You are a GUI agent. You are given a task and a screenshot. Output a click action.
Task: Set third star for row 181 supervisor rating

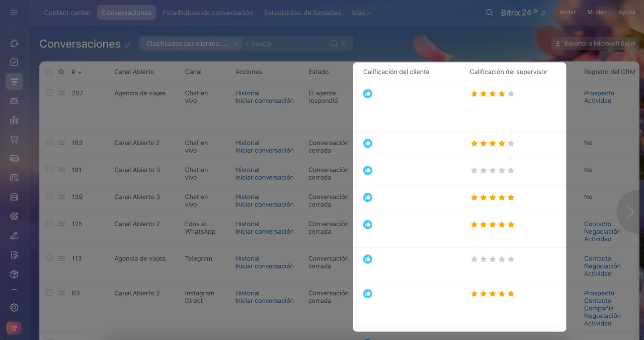point(493,171)
